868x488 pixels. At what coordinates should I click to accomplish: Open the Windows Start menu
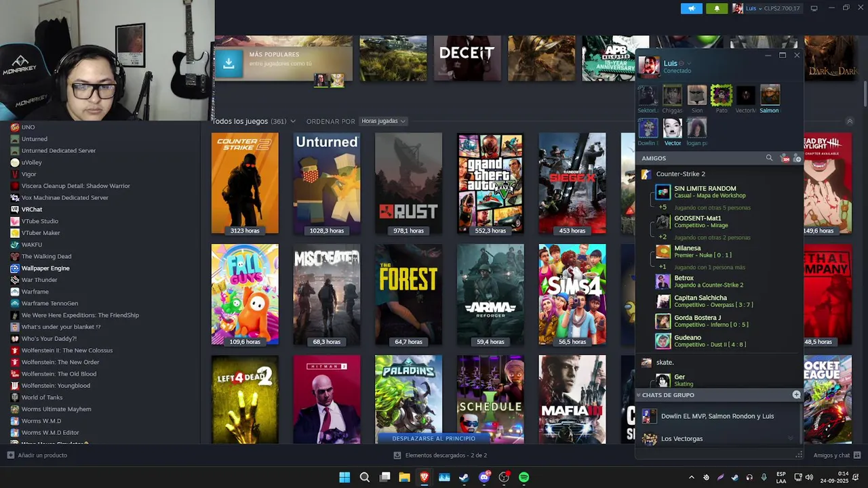[344, 477]
